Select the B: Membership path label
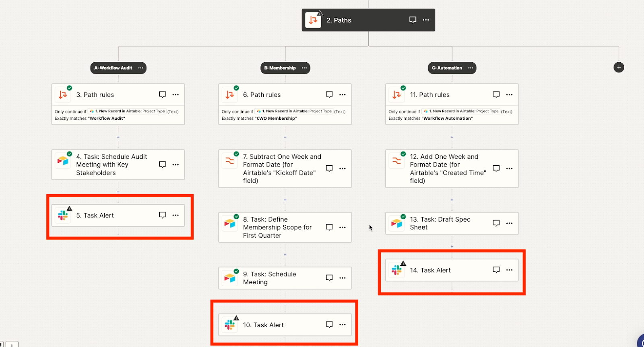 click(x=280, y=68)
